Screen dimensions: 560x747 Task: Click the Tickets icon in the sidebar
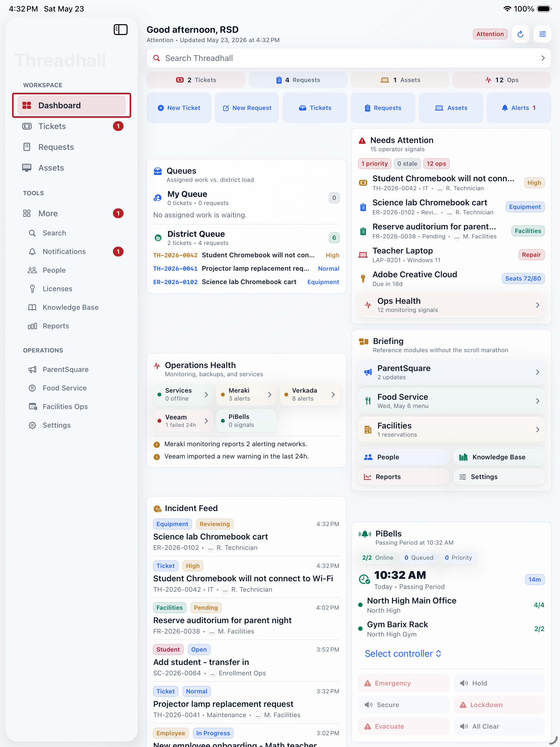(x=27, y=126)
